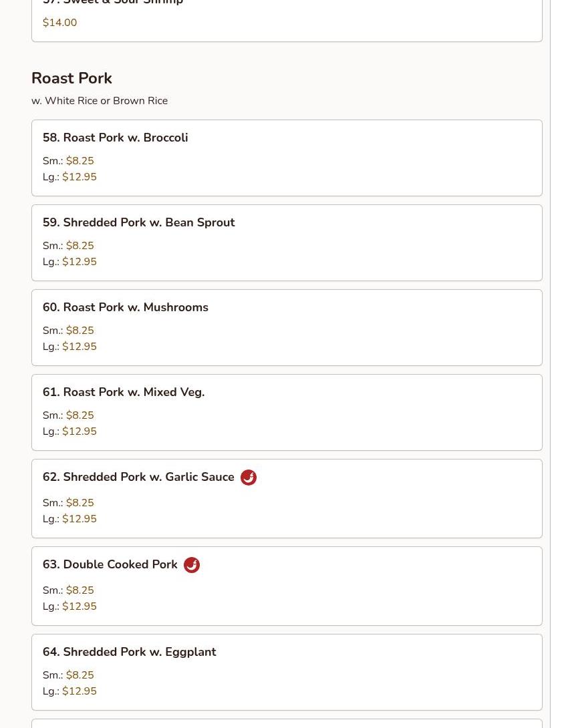The image size is (564, 728).
Task: Click large price for Shredded Pork w. Garlic Sauce
Action: coord(79,519)
